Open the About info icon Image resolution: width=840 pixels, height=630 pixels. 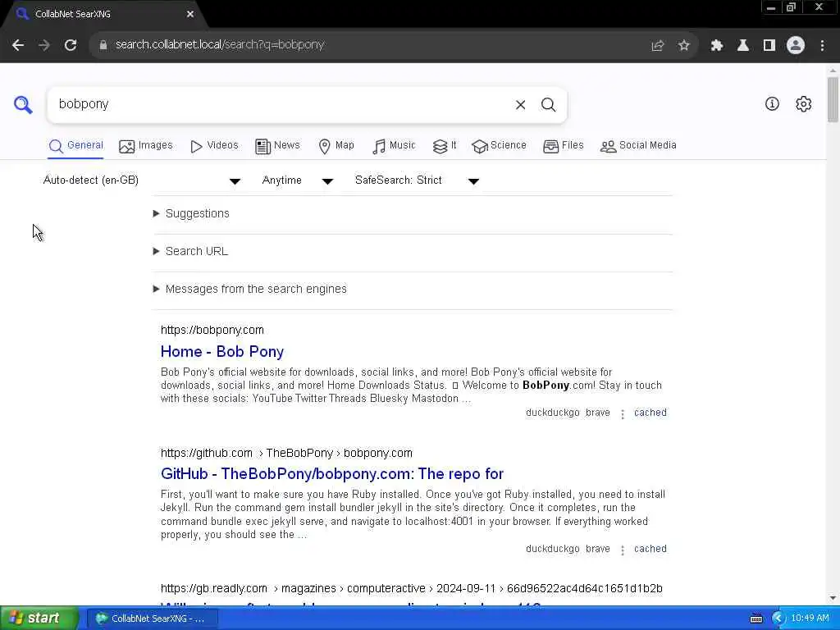click(772, 104)
